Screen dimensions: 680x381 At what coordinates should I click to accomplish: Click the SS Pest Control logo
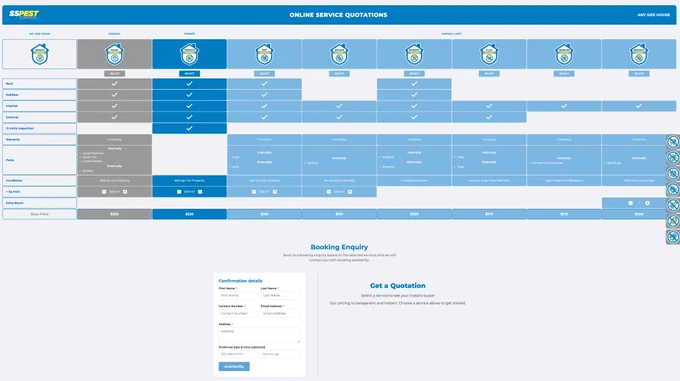coord(24,14)
